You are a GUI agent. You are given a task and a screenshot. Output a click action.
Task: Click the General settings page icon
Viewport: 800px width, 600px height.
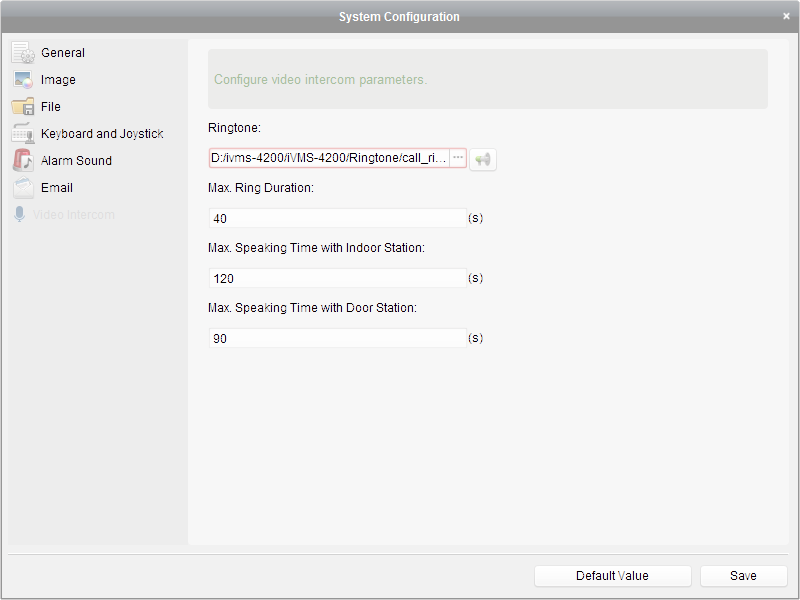pyautogui.click(x=23, y=53)
